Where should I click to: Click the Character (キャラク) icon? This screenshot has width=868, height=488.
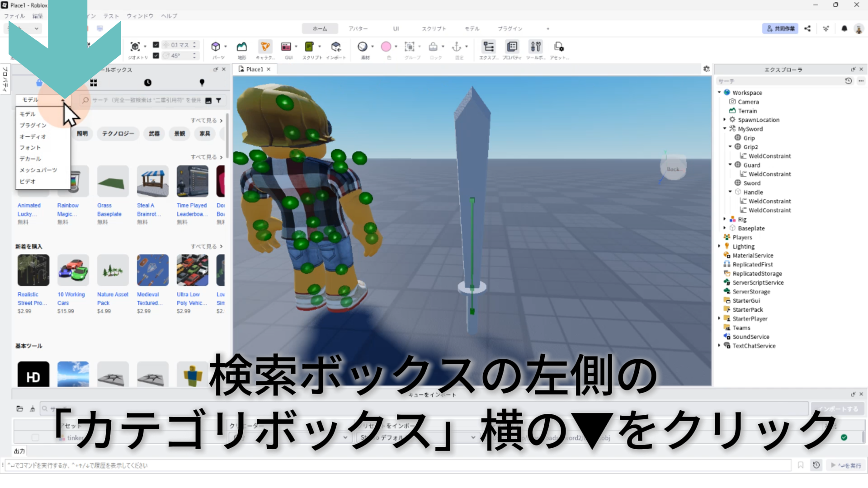point(265,47)
